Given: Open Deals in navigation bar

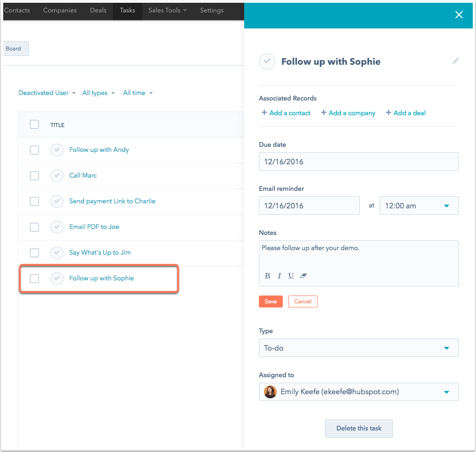Looking at the screenshot, I should point(98,10).
